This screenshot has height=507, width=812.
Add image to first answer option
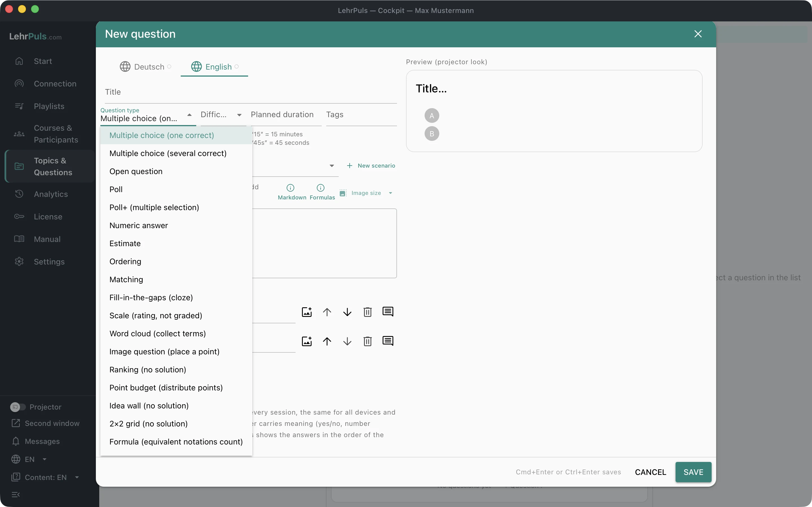307,312
